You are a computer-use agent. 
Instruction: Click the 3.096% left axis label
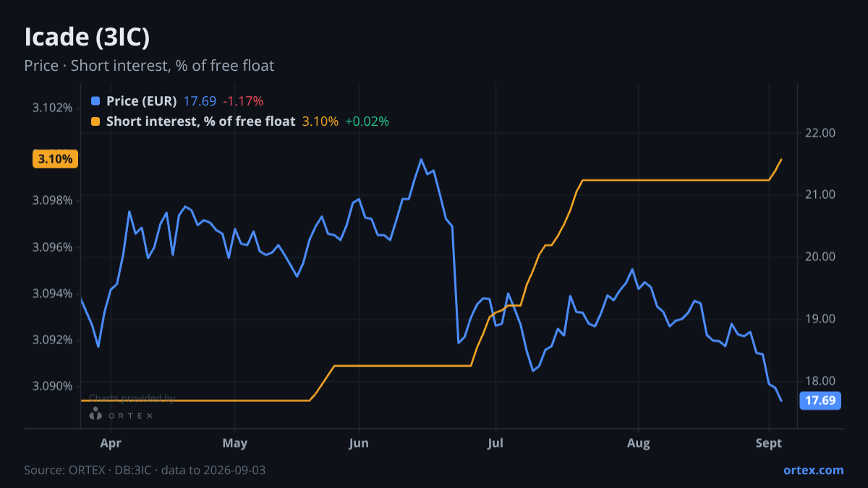(54, 247)
